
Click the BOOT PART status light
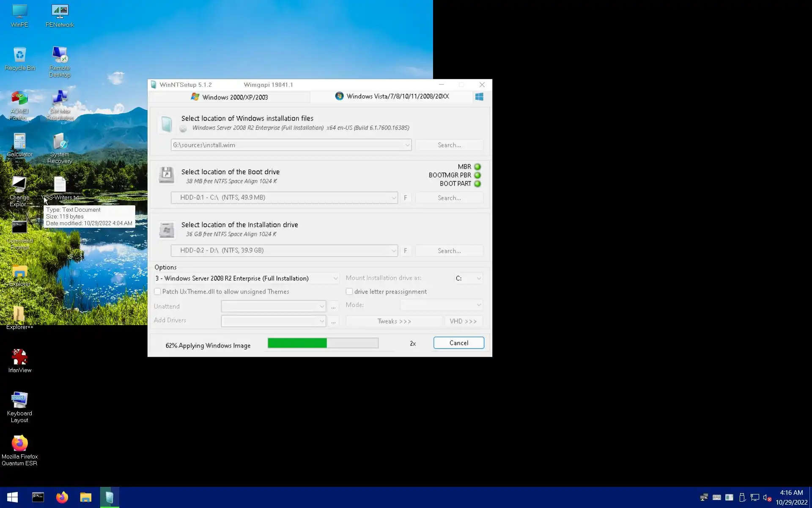477,184
